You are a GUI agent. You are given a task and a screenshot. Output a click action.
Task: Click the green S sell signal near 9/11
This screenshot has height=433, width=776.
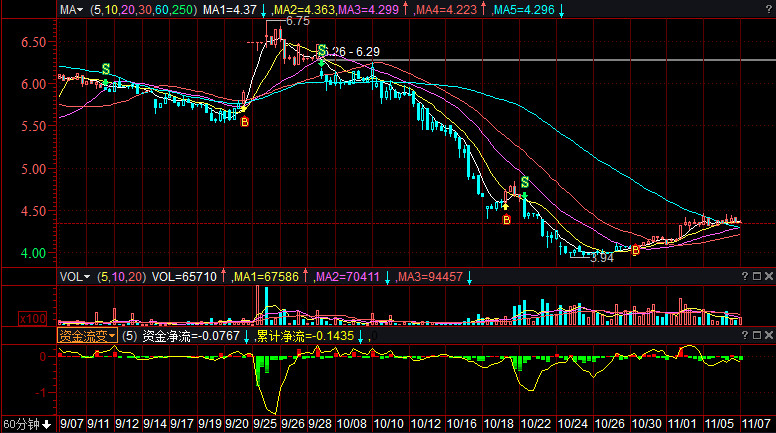[x=105, y=69]
